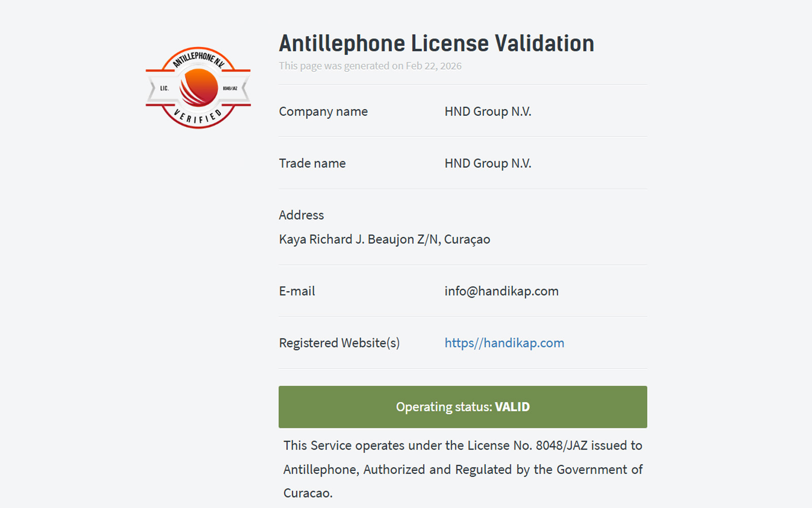
Task: Click the Company name label
Action: tap(323, 112)
